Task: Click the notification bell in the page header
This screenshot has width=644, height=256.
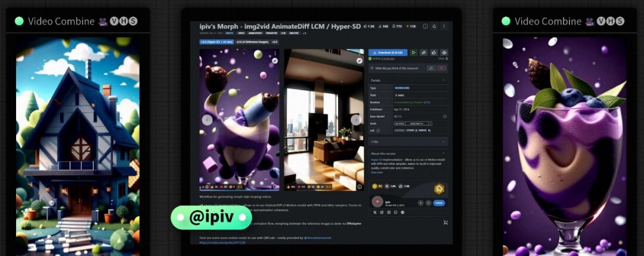Action: pyautogui.click(x=435, y=26)
